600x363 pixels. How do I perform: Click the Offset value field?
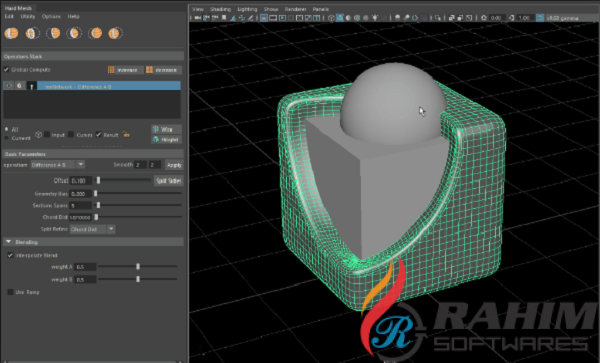(81, 180)
